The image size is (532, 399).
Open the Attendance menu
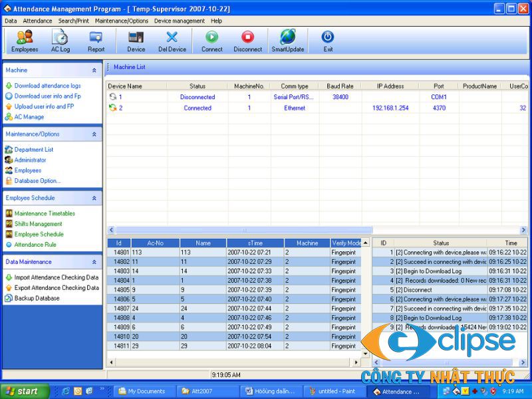tap(37, 21)
